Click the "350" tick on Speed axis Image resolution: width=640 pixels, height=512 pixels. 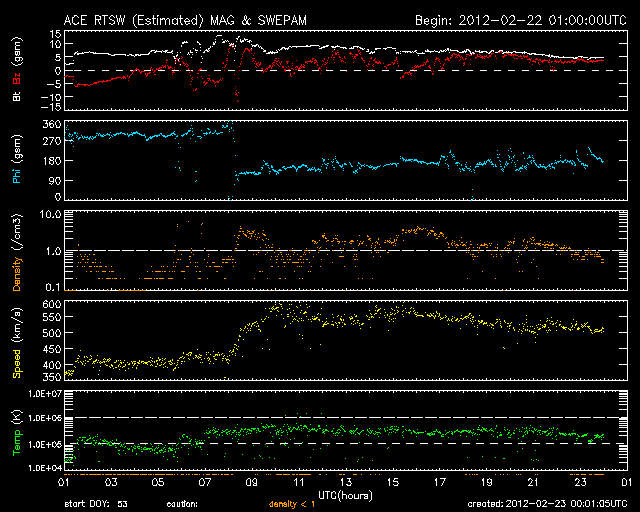click(52, 377)
